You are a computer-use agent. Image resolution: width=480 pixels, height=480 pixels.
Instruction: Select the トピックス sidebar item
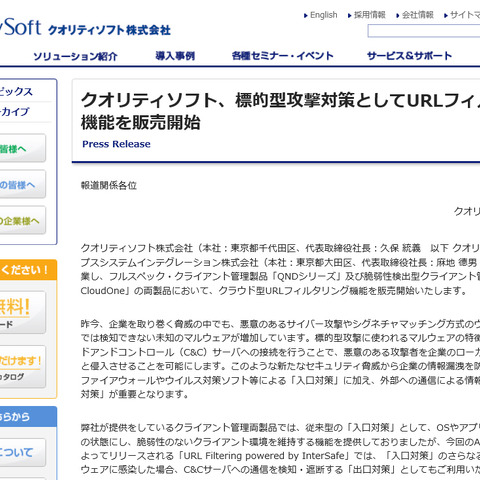[x=17, y=92]
